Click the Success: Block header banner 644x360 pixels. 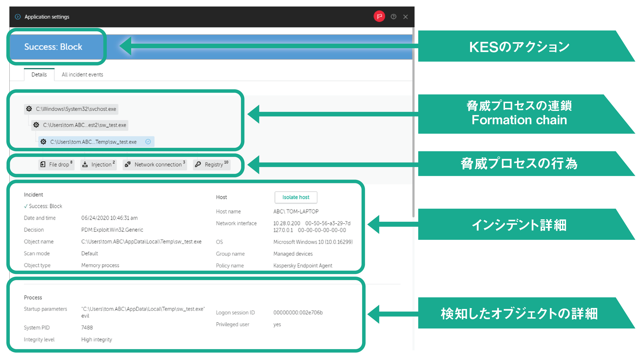pyautogui.click(x=211, y=47)
